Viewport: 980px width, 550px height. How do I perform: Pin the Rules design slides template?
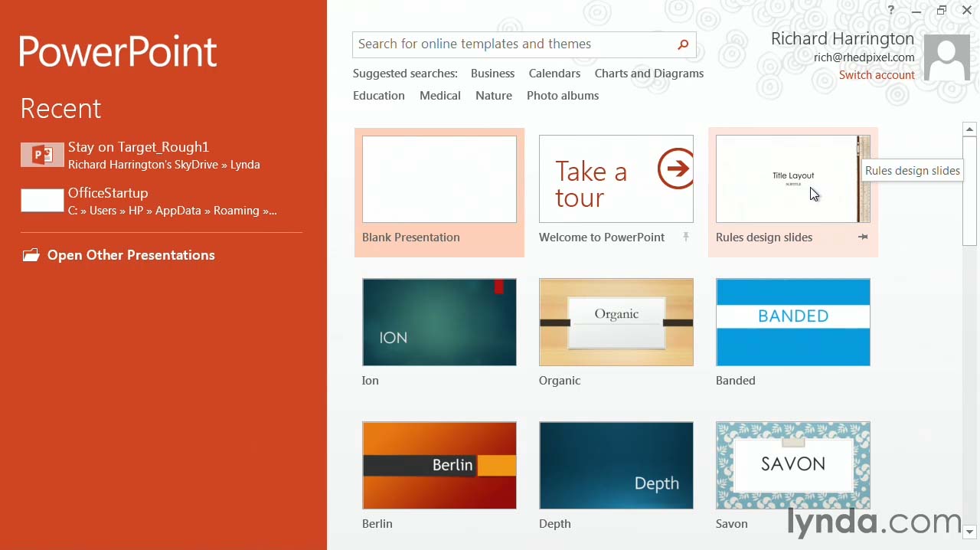[863, 237]
